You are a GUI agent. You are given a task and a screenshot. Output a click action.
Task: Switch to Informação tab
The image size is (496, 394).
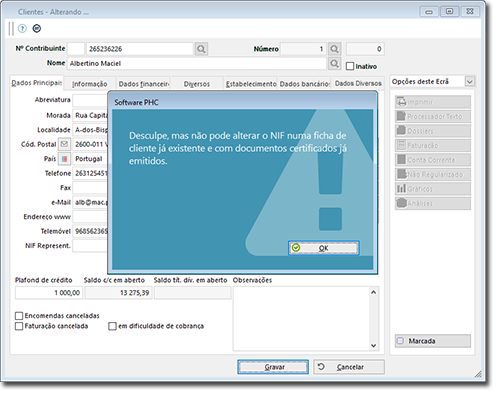pos(90,84)
